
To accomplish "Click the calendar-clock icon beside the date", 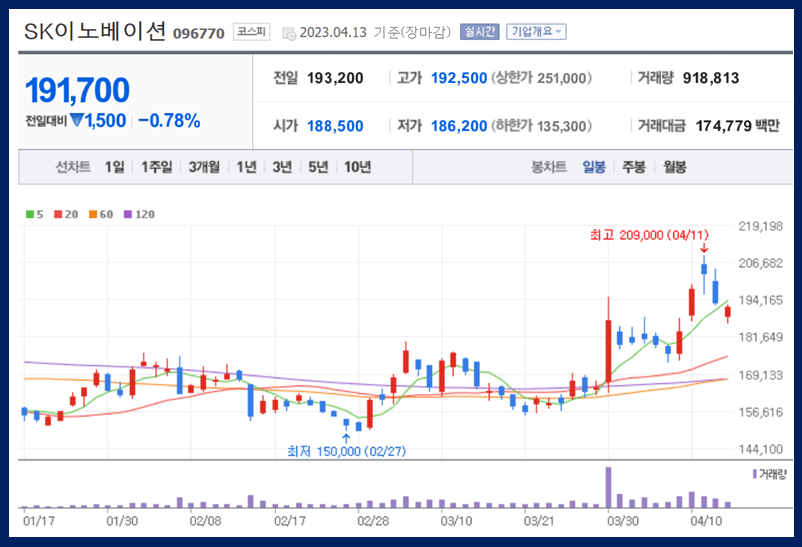I will 289,34.
